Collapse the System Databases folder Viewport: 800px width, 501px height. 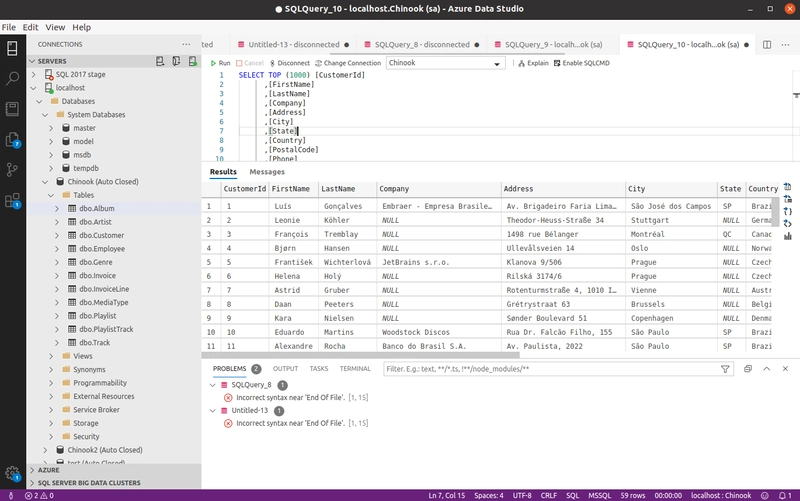click(45, 115)
